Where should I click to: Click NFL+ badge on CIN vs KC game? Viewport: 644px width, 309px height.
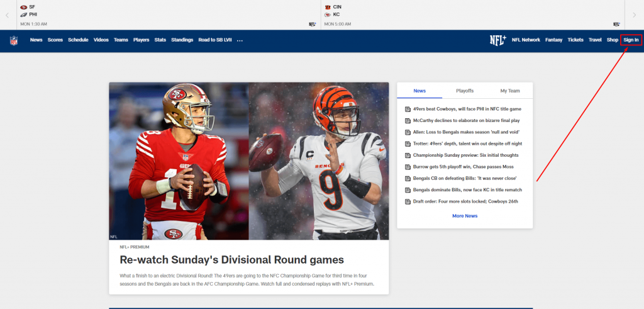[x=616, y=25]
